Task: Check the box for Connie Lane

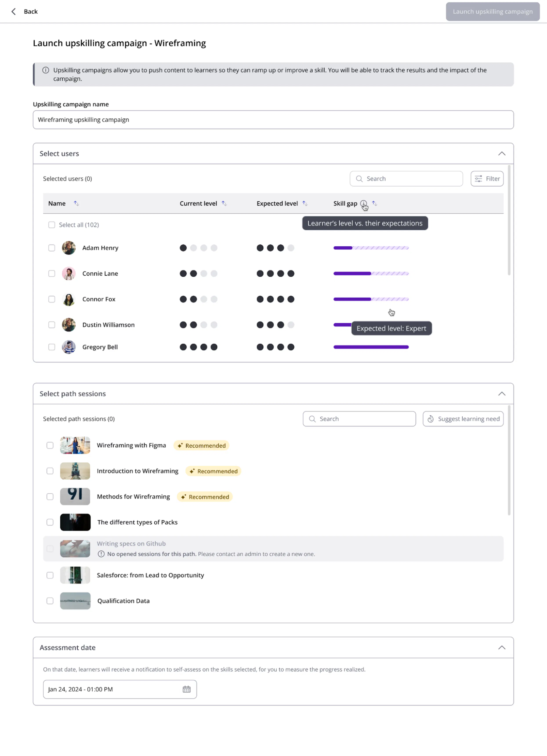Action: [x=52, y=273]
